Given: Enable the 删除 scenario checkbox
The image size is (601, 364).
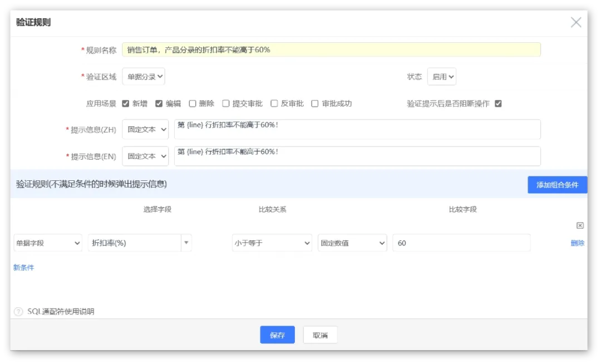Looking at the screenshot, I should pos(193,104).
